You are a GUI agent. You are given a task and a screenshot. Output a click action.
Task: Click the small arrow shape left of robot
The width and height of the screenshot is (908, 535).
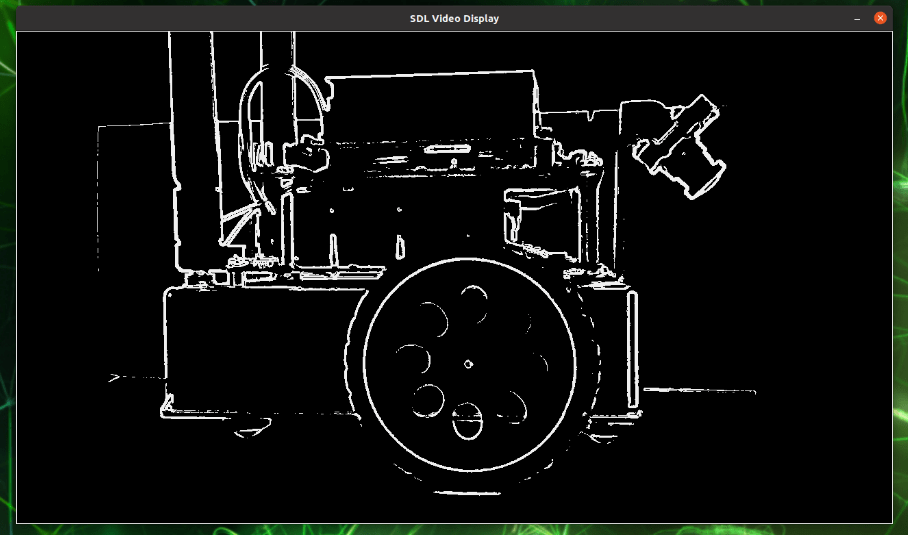[x=114, y=378]
